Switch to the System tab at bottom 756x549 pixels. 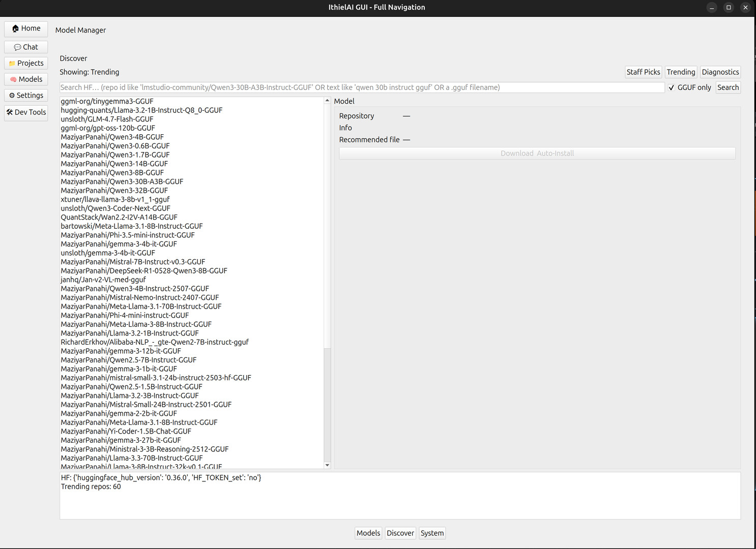coord(432,533)
